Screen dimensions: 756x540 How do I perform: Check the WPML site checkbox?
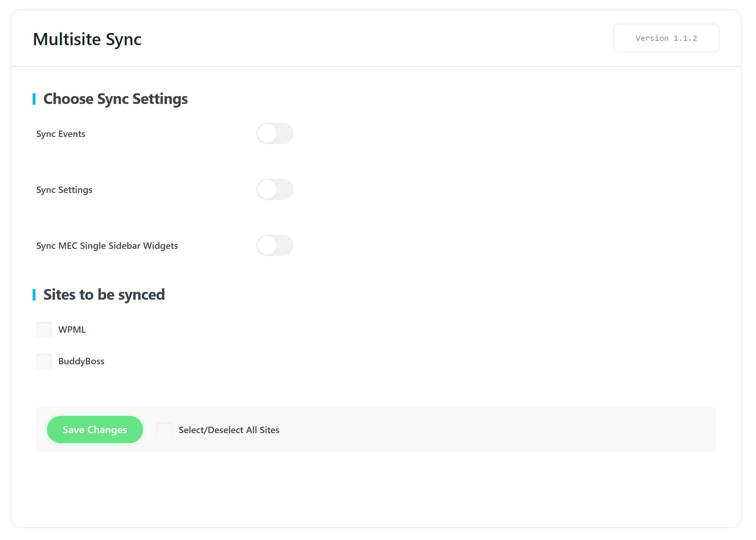[x=44, y=330]
